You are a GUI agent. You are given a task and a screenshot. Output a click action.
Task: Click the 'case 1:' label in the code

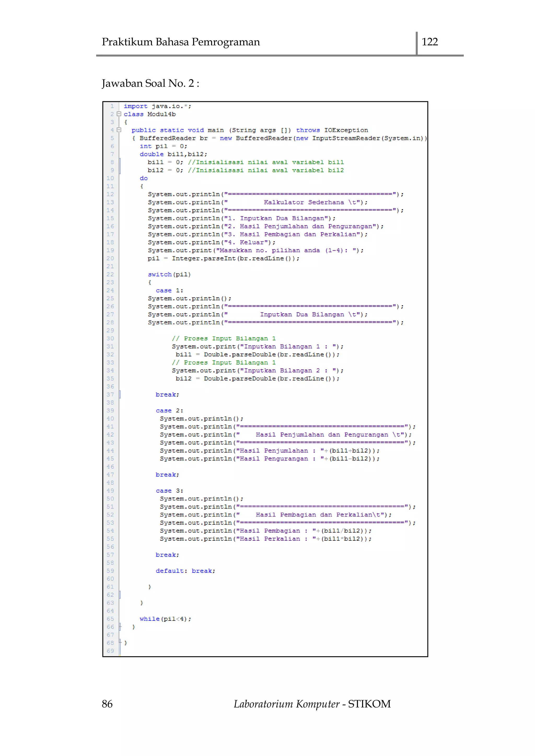(x=169, y=290)
